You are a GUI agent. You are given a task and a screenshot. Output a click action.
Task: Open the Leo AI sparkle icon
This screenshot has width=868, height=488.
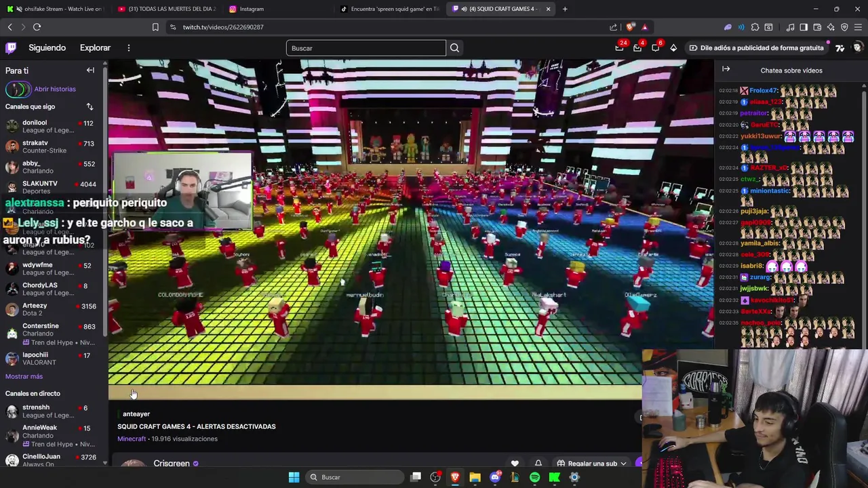point(831,27)
